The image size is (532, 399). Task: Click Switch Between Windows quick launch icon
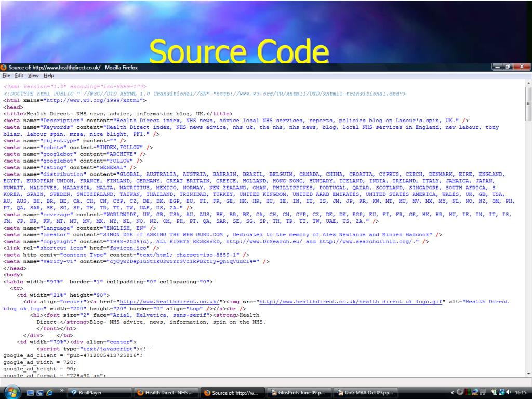point(39,393)
